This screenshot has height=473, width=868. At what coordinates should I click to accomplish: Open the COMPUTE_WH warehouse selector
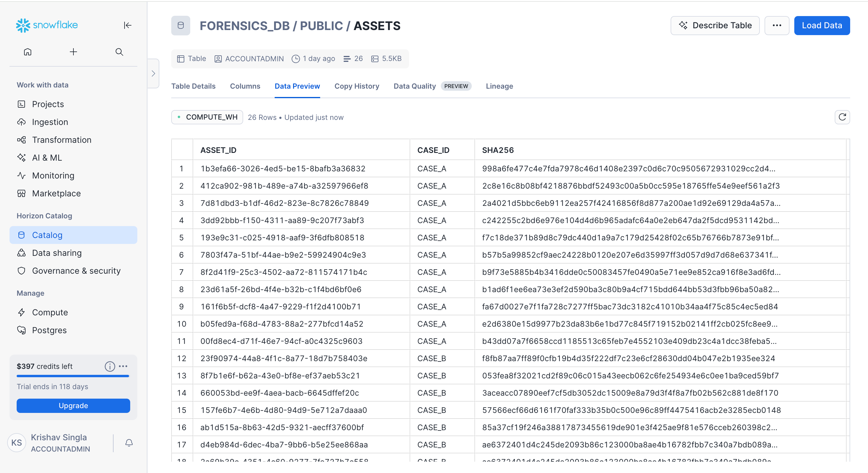[x=207, y=117]
